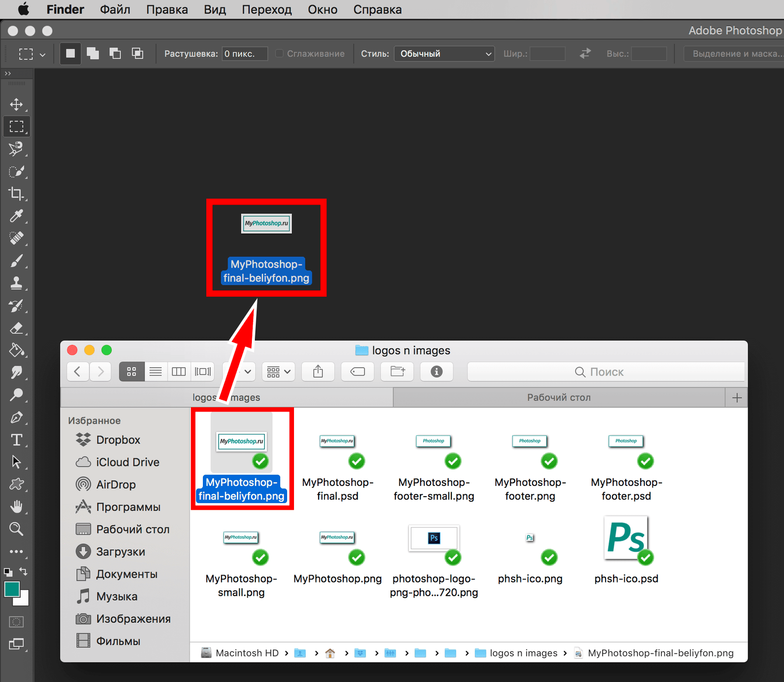
Task: Select the Horizontal Type tool
Action: [x=16, y=440]
